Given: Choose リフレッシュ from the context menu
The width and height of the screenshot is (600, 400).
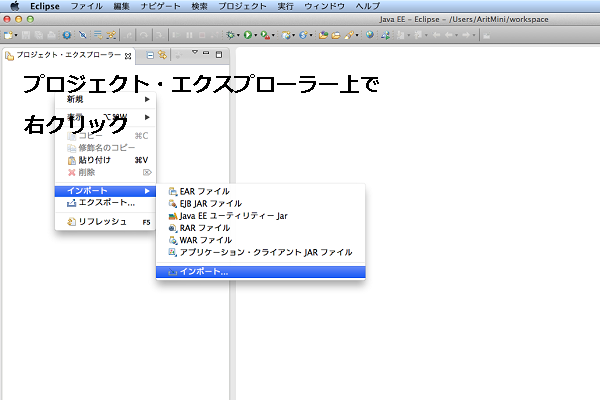Looking at the screenshot, I should [x=105, y=222].
